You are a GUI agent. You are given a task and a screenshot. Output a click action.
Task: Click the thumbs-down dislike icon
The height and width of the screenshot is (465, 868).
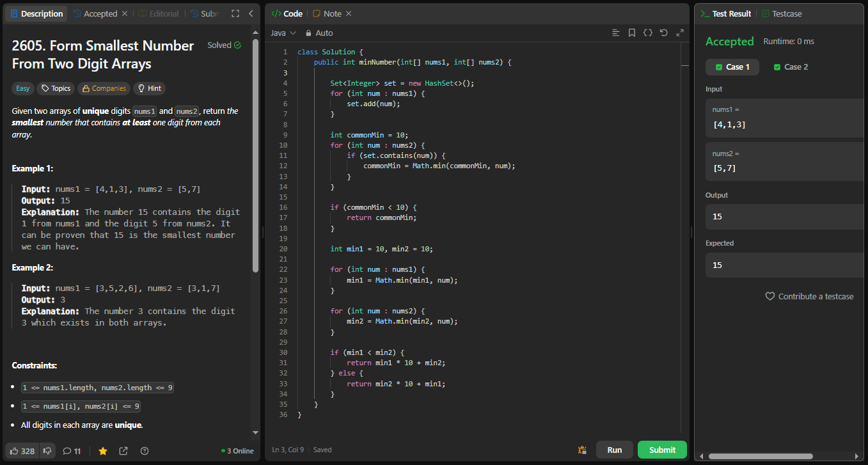(47, 451)
